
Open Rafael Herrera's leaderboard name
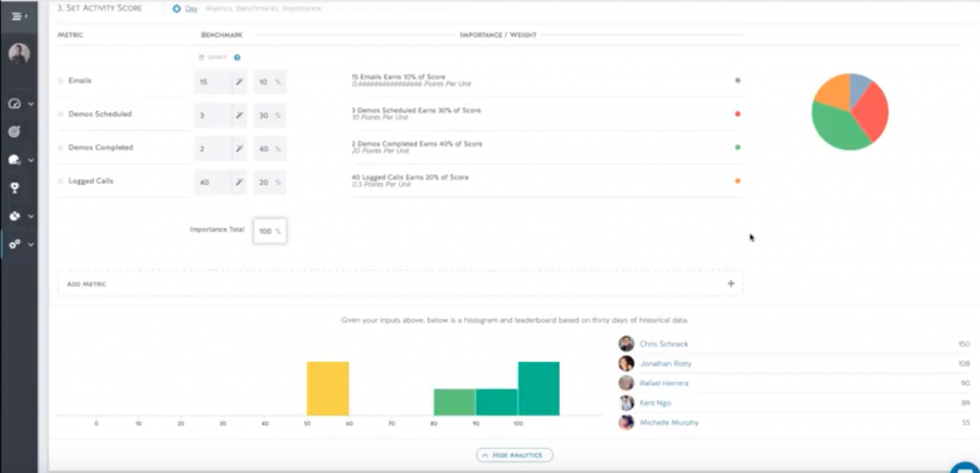(664, 383)
